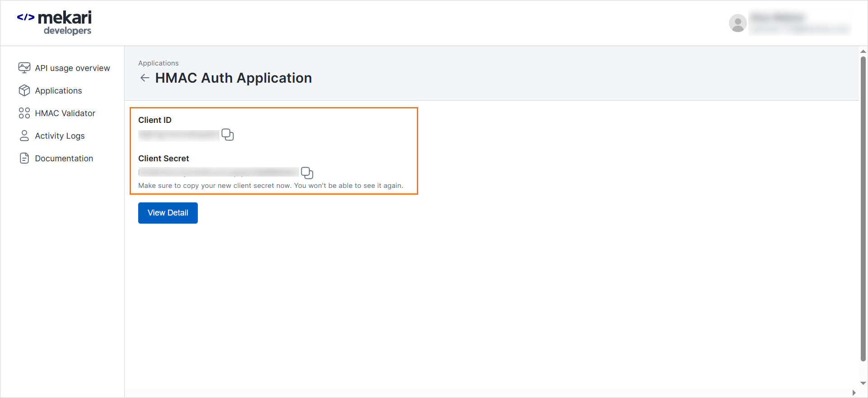Click the HMAC Validator four-circles icon
The height and width of the screenshot is (398, 868).
[x=24, y=113]
